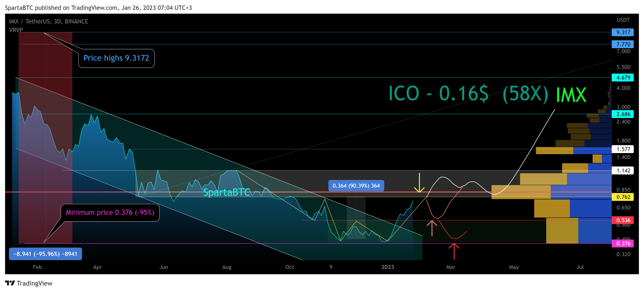Click the Apr time axis label
The height and width of the screenshot is (292, 644).
97,267
